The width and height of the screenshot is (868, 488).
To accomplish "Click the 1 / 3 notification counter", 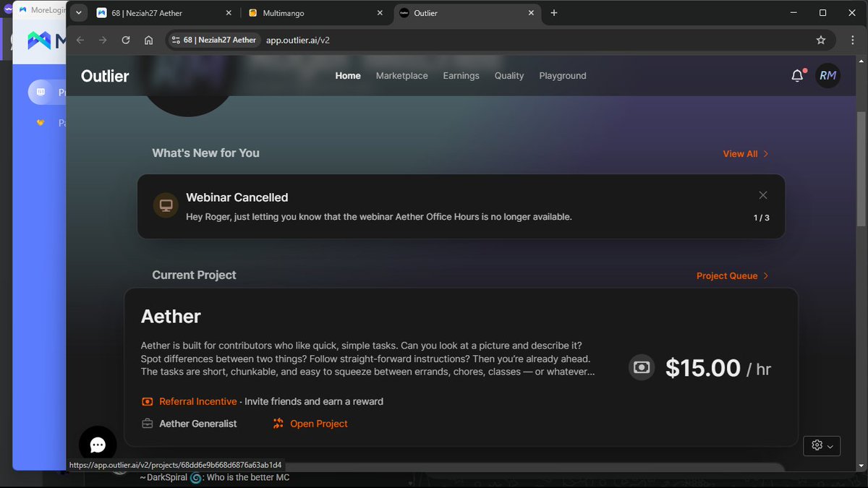I will 762,218.
